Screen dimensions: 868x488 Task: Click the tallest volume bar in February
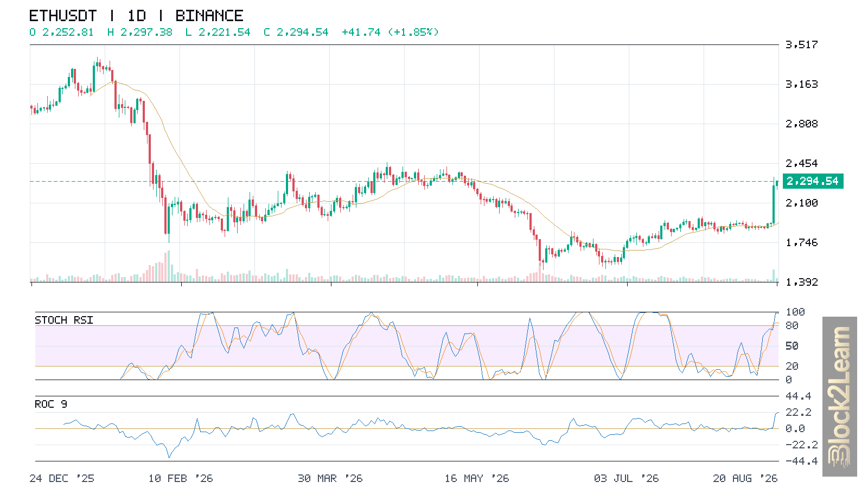169,266
